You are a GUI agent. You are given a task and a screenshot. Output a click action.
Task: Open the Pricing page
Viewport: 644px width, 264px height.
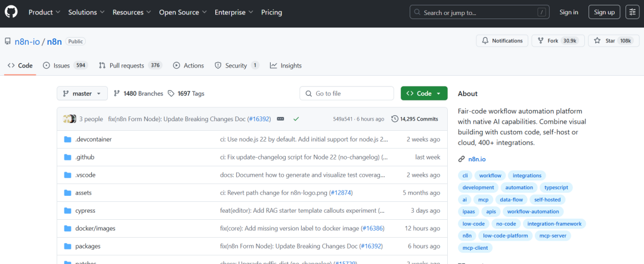[271, 13]
